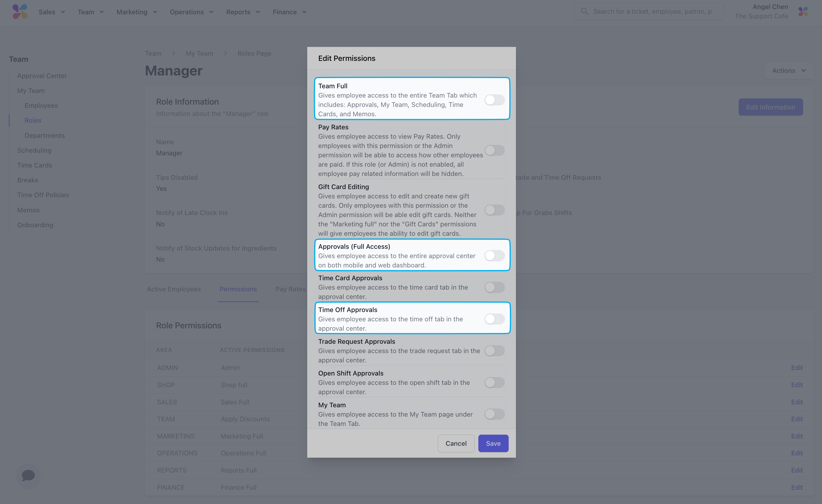Screen dimensions: 822x504
Task: Click 'Operations Full' permission cell
Action: coord(243,453)
